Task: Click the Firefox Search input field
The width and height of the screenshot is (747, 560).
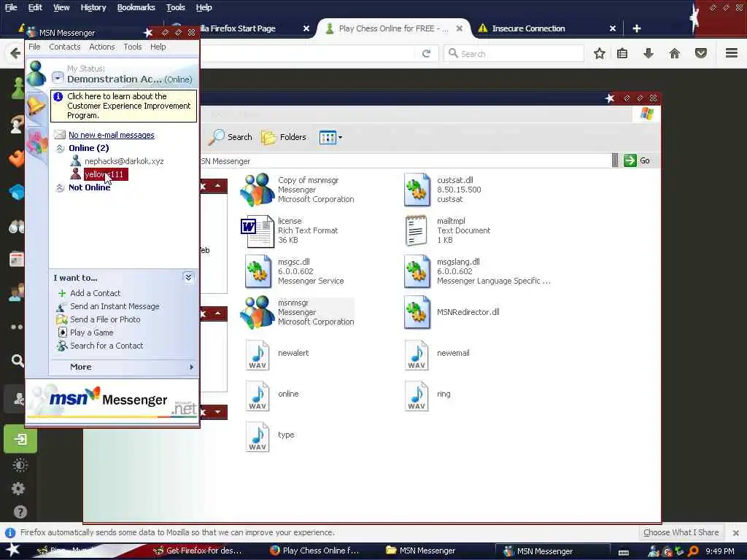Action: coord(514,53)
